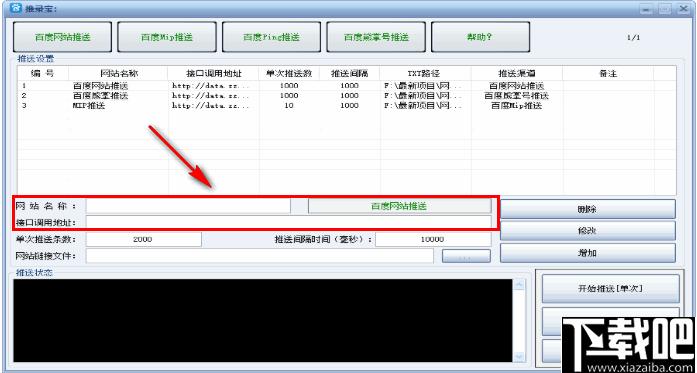This screenshot has width=697, height=373.
Task: Click the 删除 button
Action: point(588,209)
